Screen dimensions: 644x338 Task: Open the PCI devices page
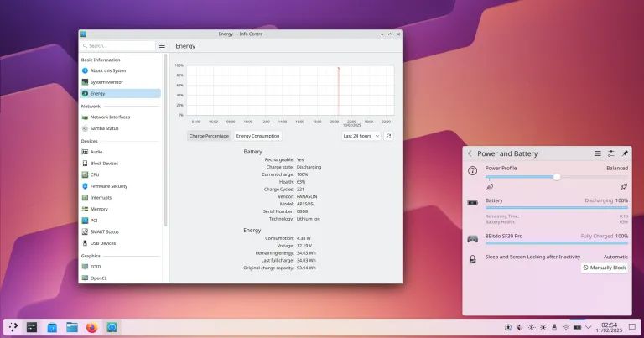click(121, 221)
